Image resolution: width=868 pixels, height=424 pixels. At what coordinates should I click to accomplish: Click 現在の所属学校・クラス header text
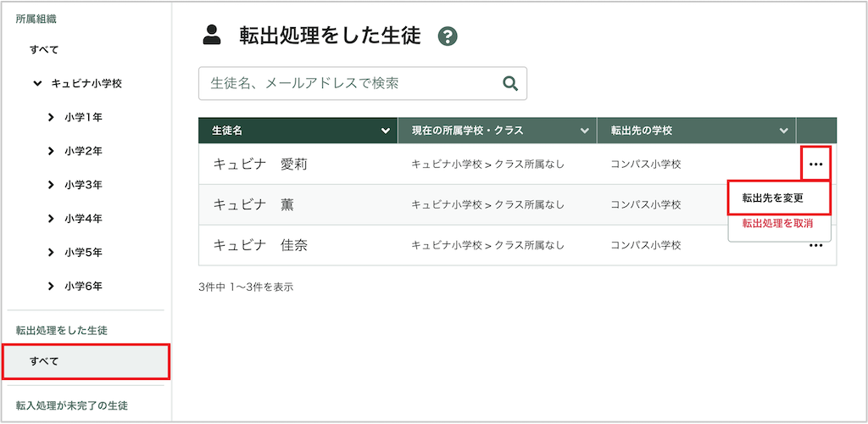pos(467,131)
